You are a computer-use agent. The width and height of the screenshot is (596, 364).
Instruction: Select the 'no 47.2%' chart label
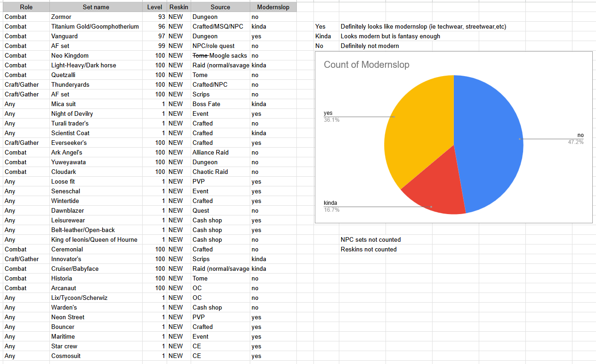coord(576,138)
